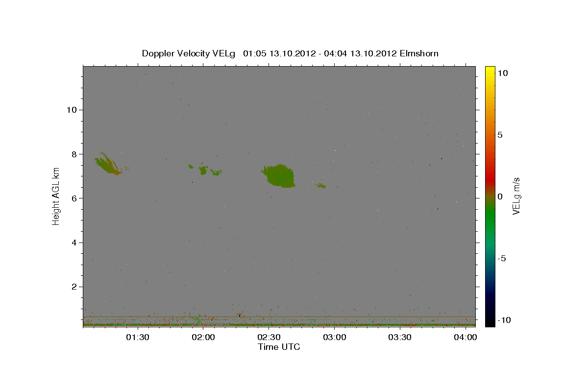Click the 02:00 time tick label
Screen dimensions: 588x392
[x=203, y=337]
